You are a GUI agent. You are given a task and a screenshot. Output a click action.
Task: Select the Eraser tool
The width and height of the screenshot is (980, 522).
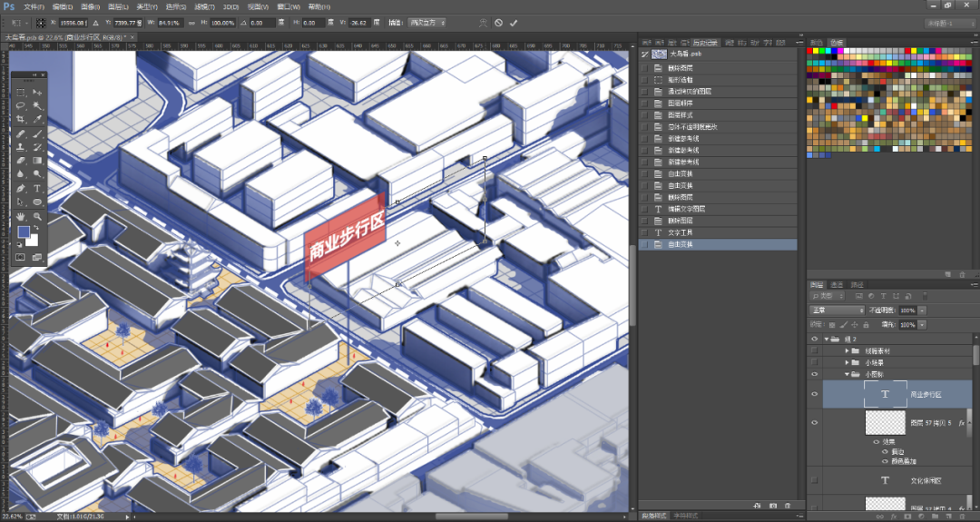click(x=21, y=160)
